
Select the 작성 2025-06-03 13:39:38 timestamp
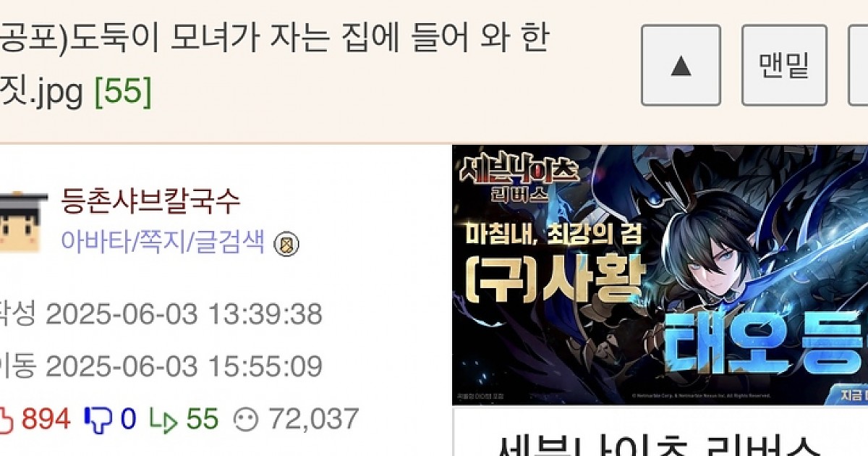coord(161,314)
